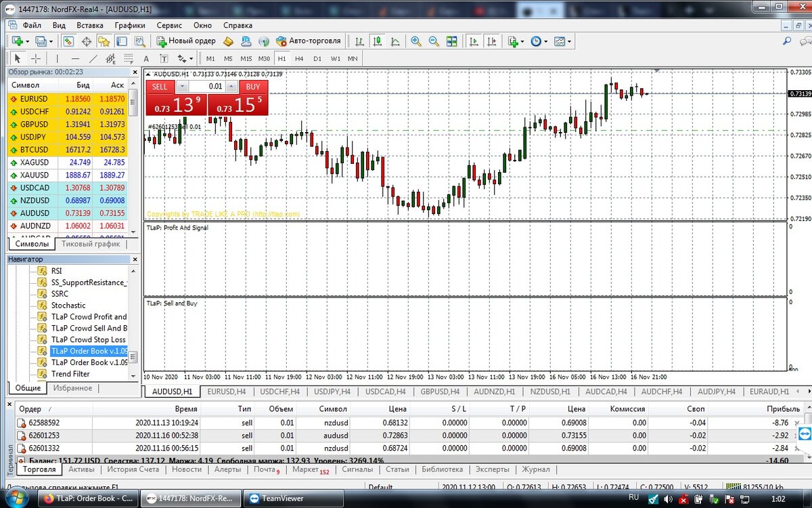Click Новый ордер button

(x=185, y=41)
